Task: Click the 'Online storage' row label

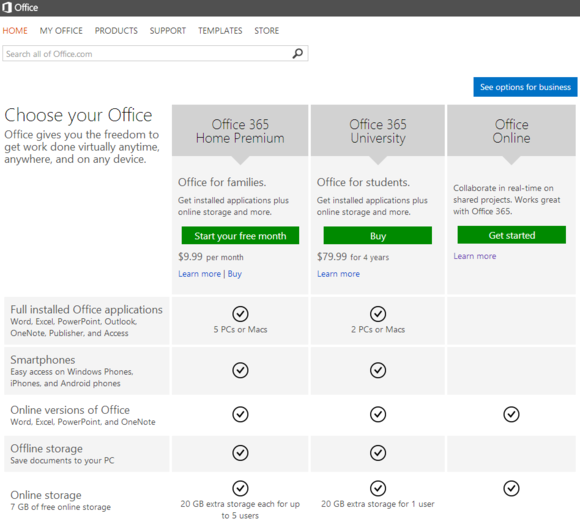Action: (x=45, y=495)
